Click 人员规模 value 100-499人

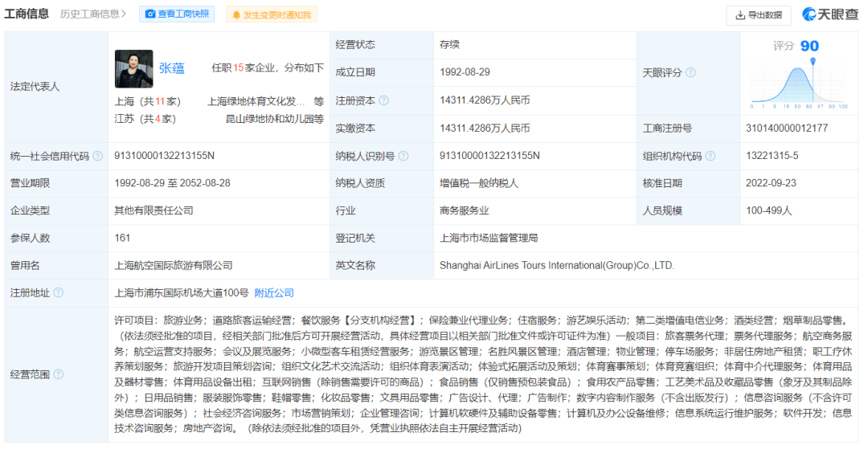(769, 210)
